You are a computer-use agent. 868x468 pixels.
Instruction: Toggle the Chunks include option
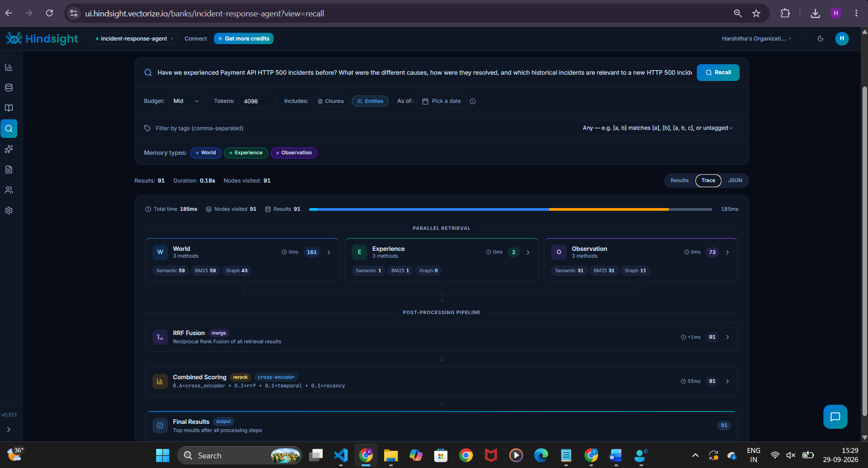point(330,101)
